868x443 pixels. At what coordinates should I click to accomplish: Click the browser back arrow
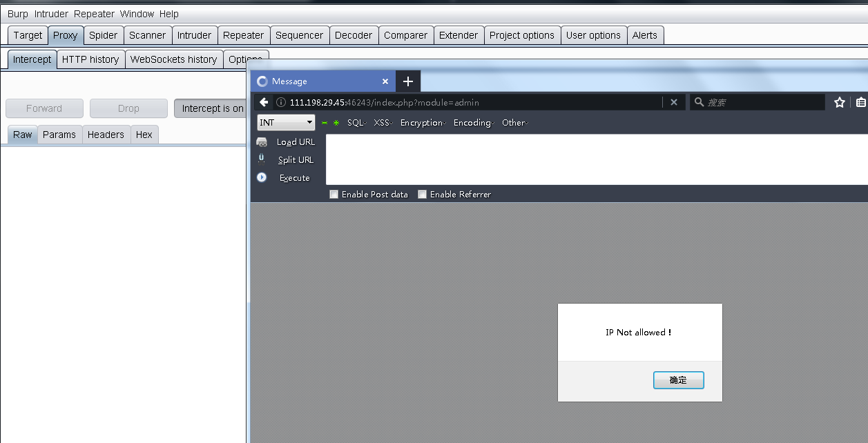click(264, 102)
